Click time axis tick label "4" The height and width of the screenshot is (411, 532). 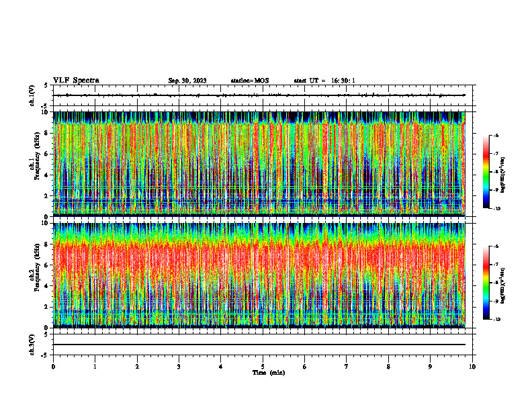221,367
